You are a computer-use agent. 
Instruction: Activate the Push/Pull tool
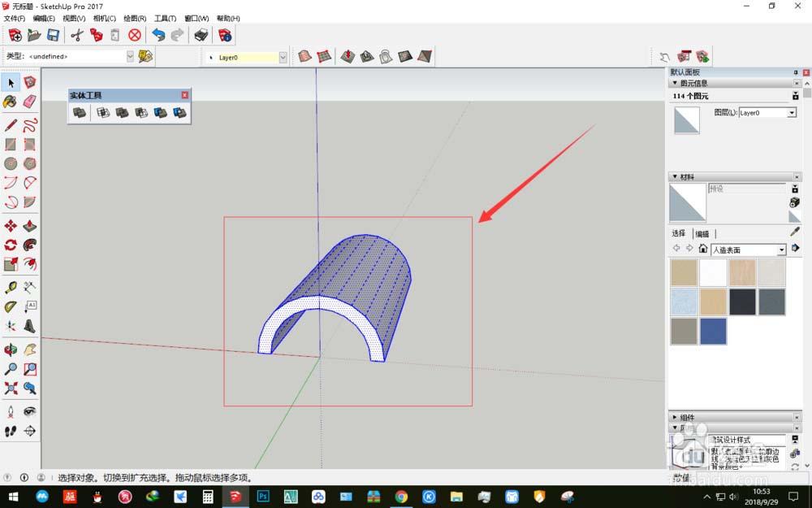[x=30, y=225]
